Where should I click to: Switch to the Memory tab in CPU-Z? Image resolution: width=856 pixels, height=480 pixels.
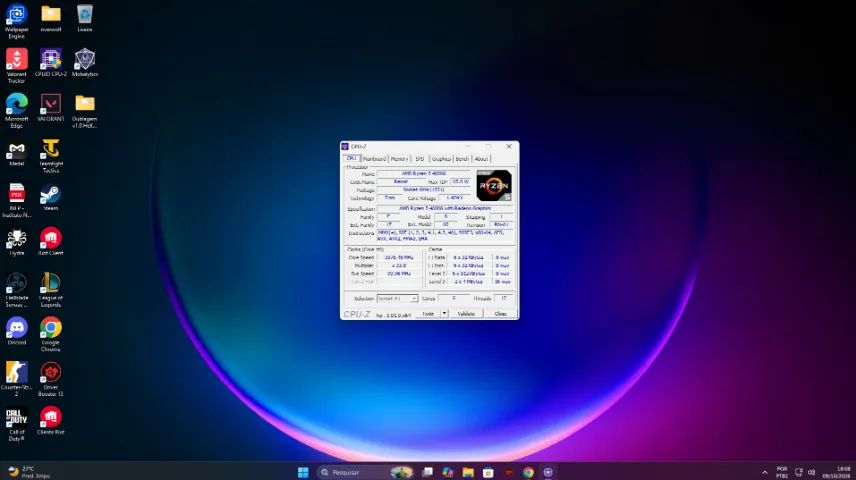(399, 159)
